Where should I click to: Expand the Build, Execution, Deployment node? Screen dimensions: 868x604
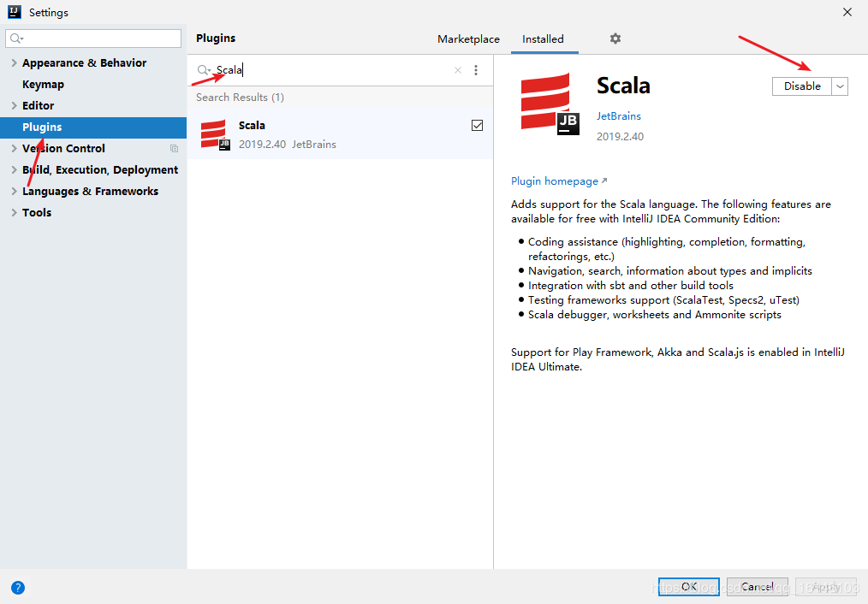(14, 169)
